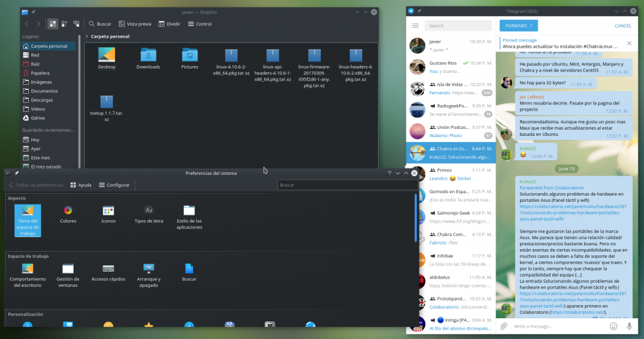
Task: Open Configurar in Preferencias del sistema
Action: coord(114,185)
